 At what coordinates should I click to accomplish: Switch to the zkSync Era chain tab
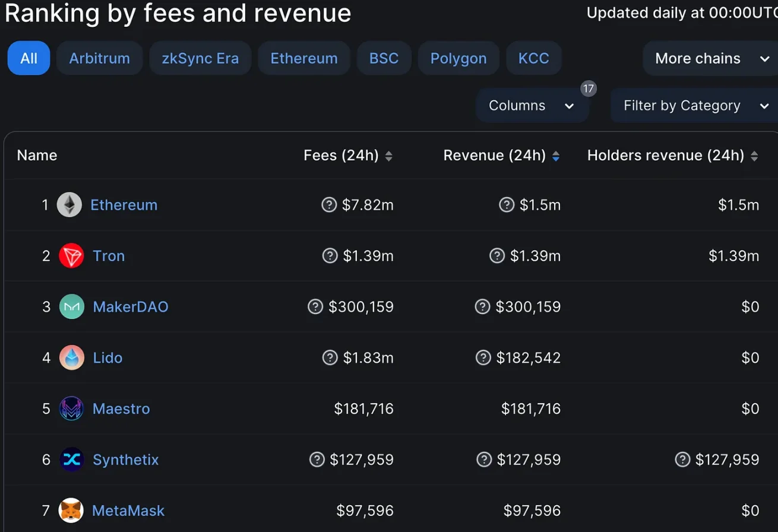coord(200,58)
